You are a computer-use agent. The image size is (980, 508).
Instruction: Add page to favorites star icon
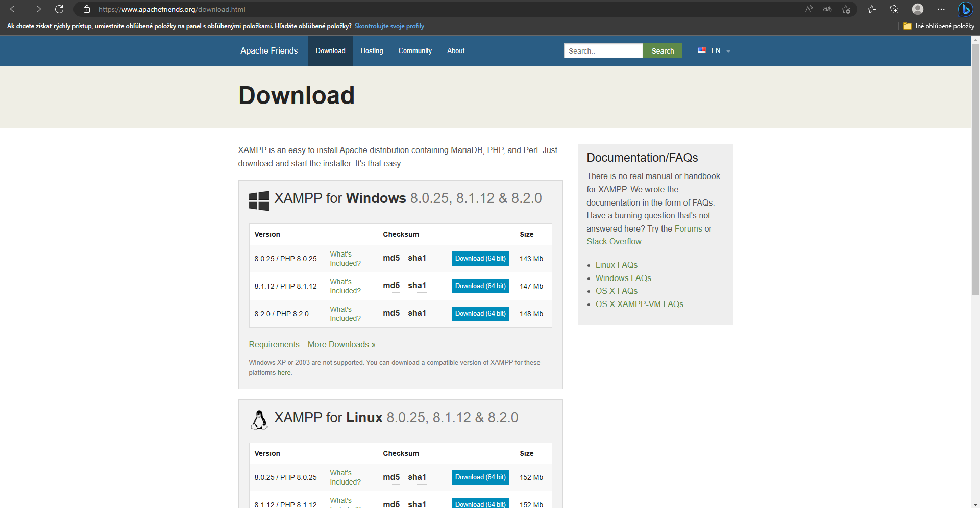coord(846,9)
